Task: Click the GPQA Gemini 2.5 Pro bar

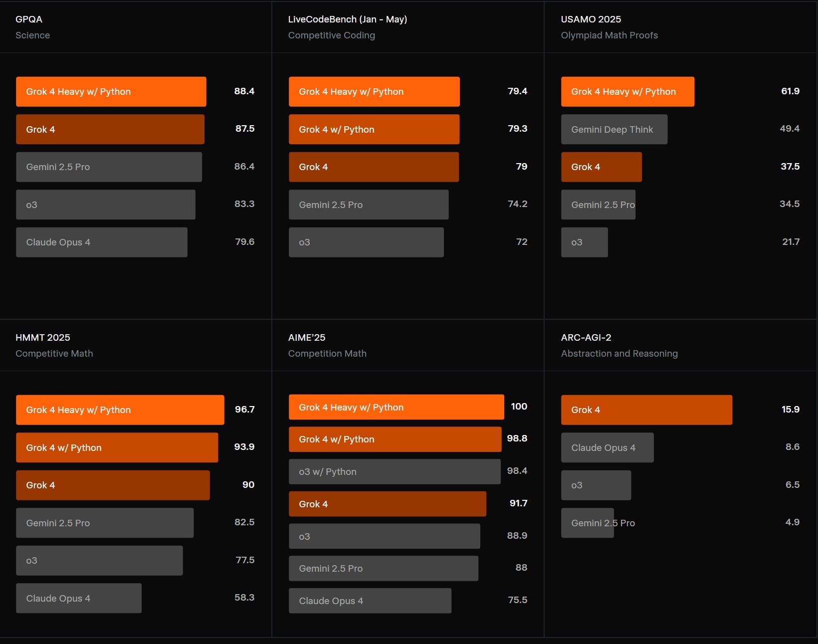Action: (x=109, y=167)
